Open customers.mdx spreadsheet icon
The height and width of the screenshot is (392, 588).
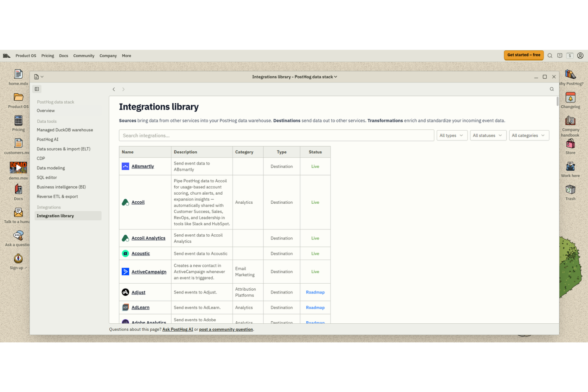pyautogui.click(x=18, y=144)
